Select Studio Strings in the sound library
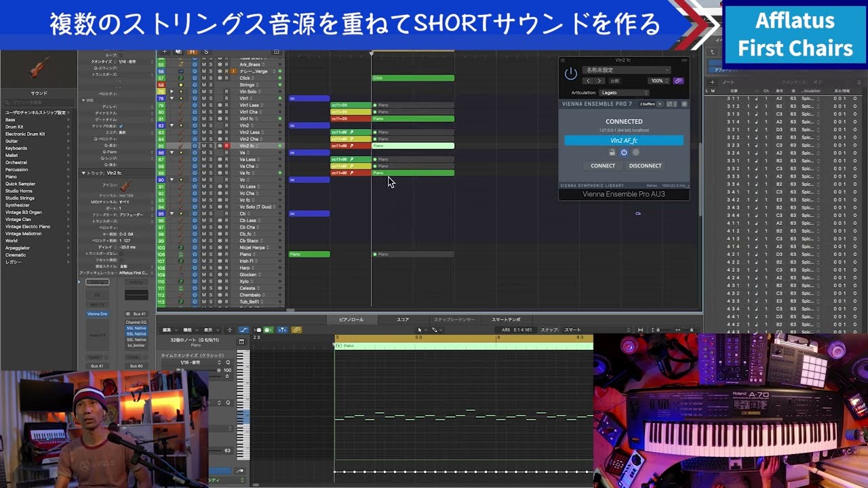The width and height of the screenshot is (868, 488). pos(20,198)
